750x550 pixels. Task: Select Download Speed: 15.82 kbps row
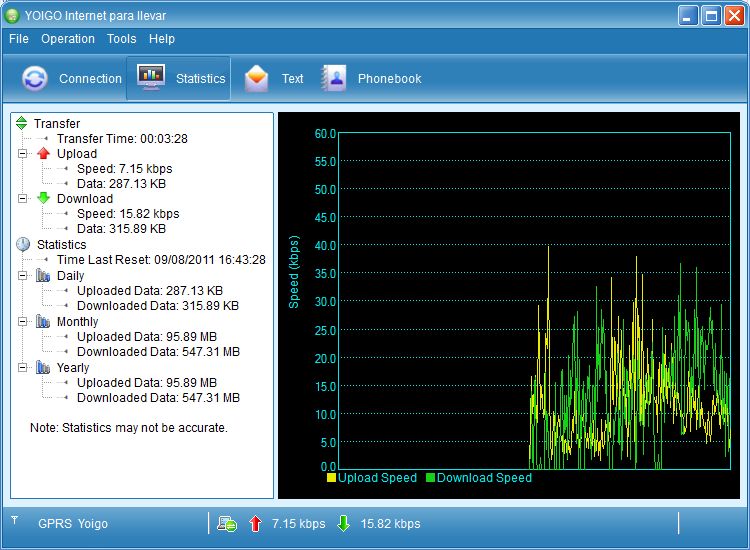tap(128, 213)
